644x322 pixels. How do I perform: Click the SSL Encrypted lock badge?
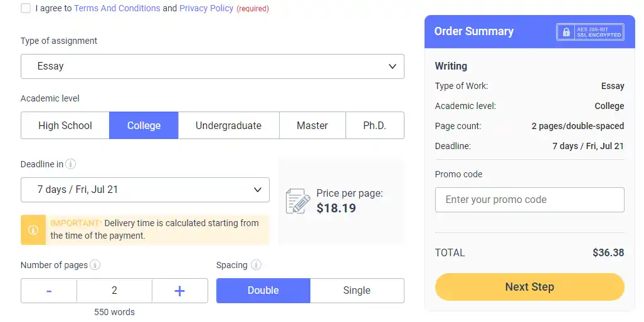[590, 32]
